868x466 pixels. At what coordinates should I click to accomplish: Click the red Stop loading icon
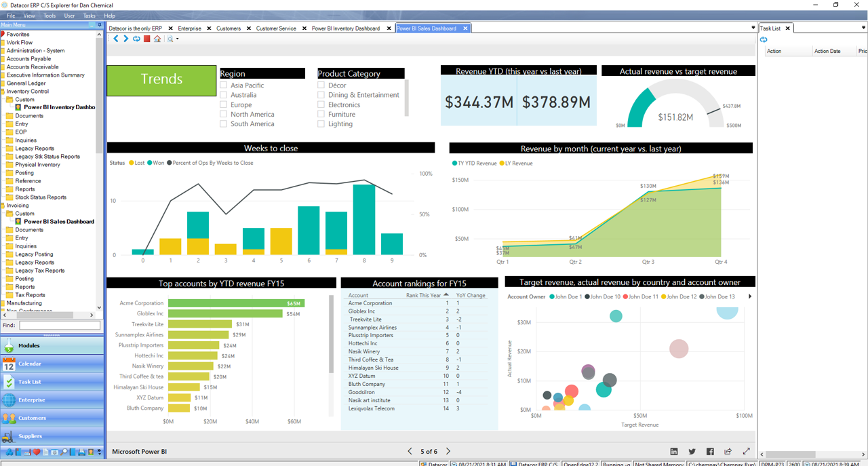[147, 39]
